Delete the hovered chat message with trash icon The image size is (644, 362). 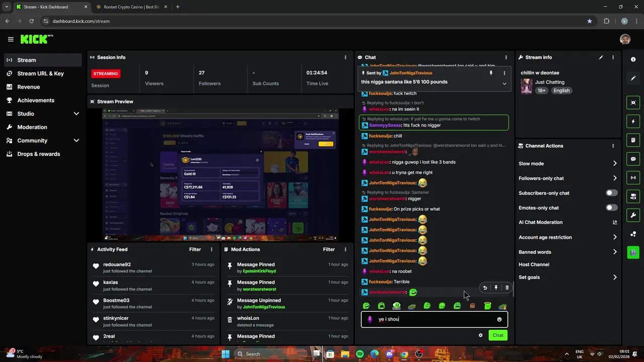[507, 288]
